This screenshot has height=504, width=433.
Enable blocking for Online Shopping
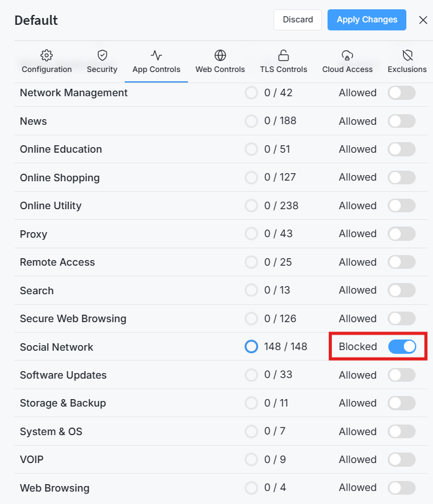tap(401, 178)
